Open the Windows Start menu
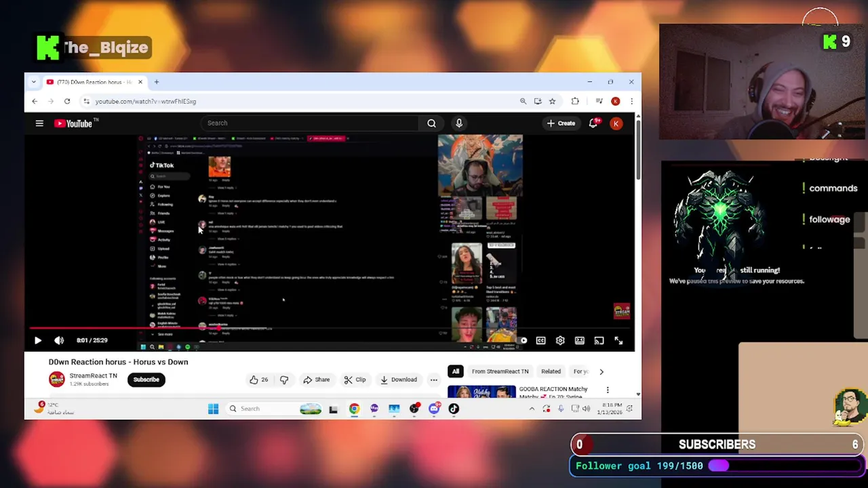The width and height of the screenshot is (868, 488). 213,409
